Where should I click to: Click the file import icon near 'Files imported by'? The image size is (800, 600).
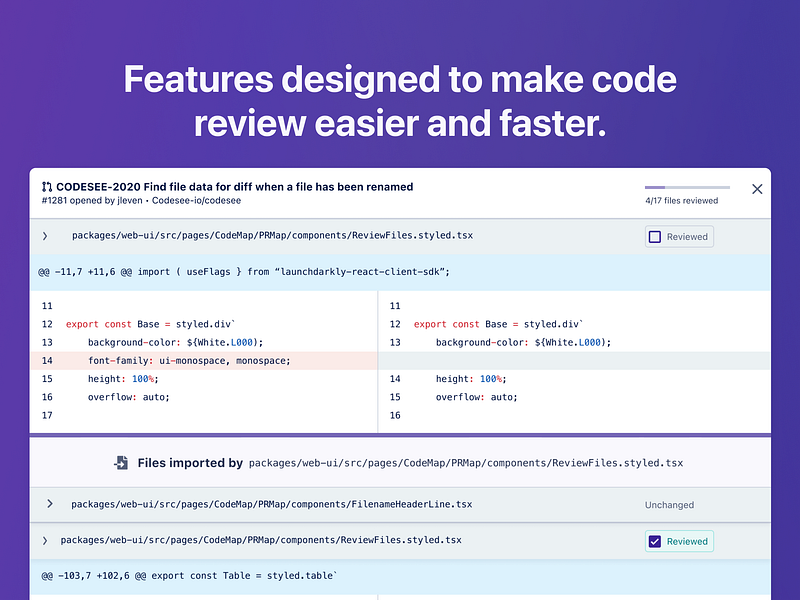point(122,463)
